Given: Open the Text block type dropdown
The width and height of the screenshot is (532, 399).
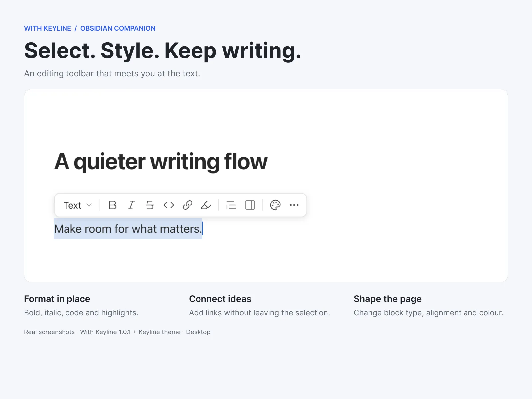Looking at the screenshot, I should click(x=77, y=205).
